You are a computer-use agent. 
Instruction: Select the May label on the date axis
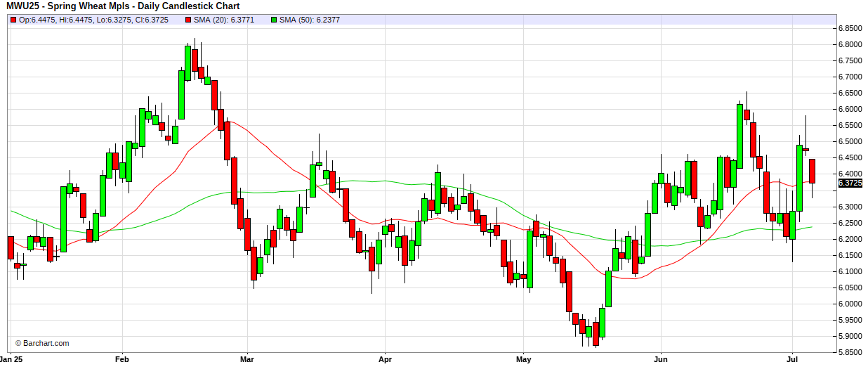click(x=524, y=359)
